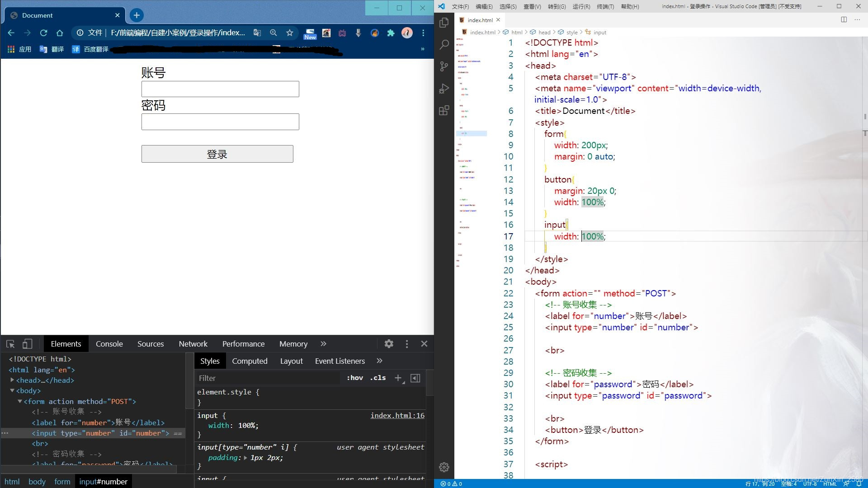This screenshot has height=488, width=868.
Task: Click the Elements tab in DevTools
Action: tap(66, 343)
